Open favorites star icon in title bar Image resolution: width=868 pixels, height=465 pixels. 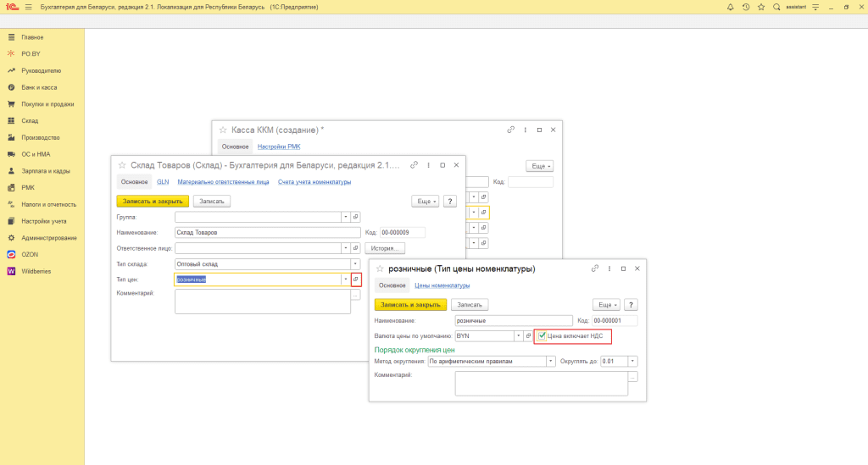(x=761, y=7)
